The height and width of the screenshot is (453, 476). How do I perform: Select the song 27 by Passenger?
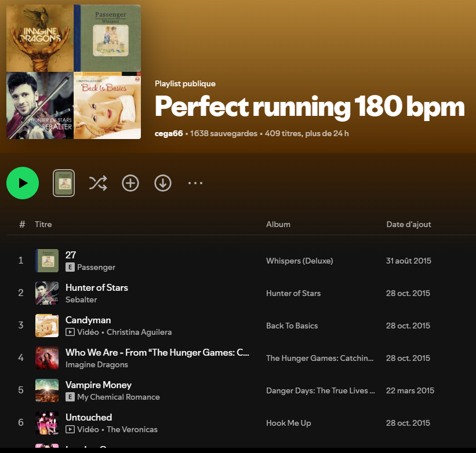(x=71, y=255)
